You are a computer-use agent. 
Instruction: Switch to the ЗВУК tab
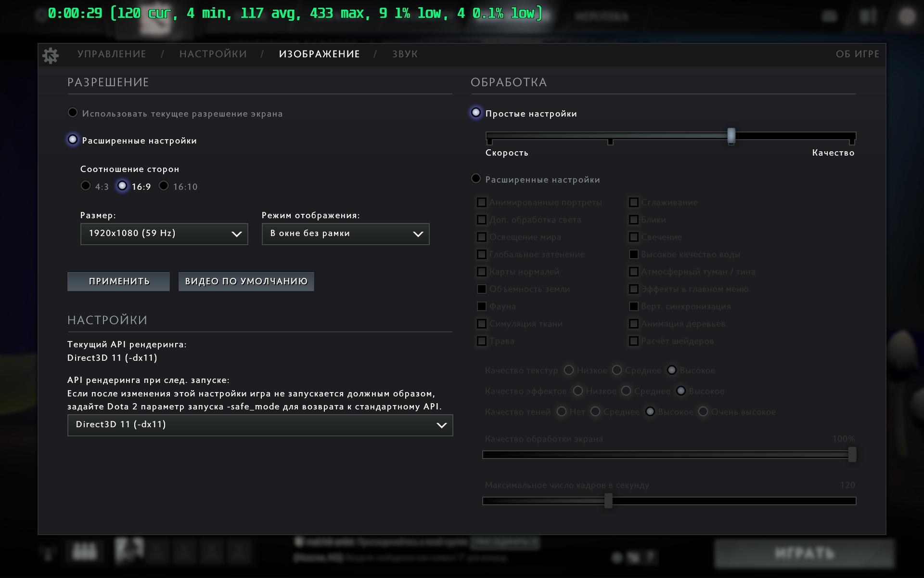click(405, 54)
